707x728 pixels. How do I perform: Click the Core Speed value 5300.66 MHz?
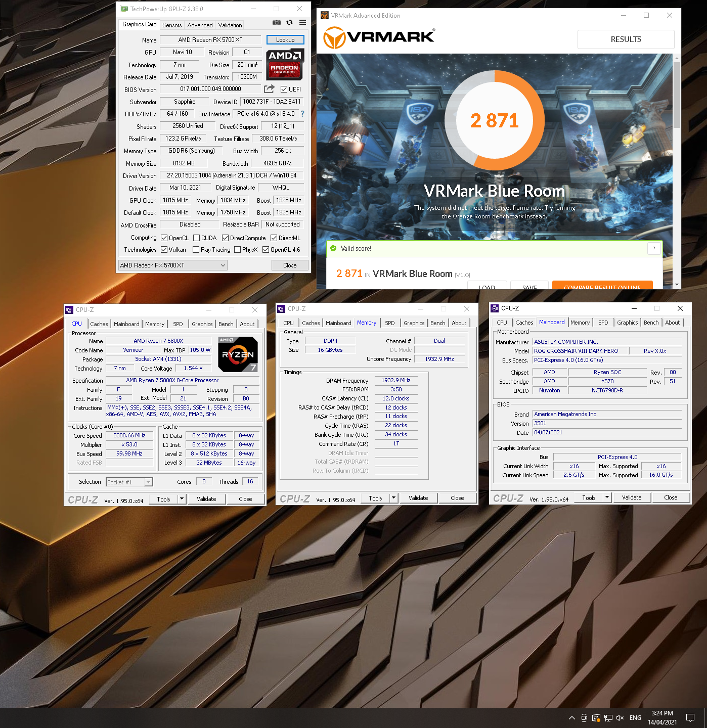(129, 435)
